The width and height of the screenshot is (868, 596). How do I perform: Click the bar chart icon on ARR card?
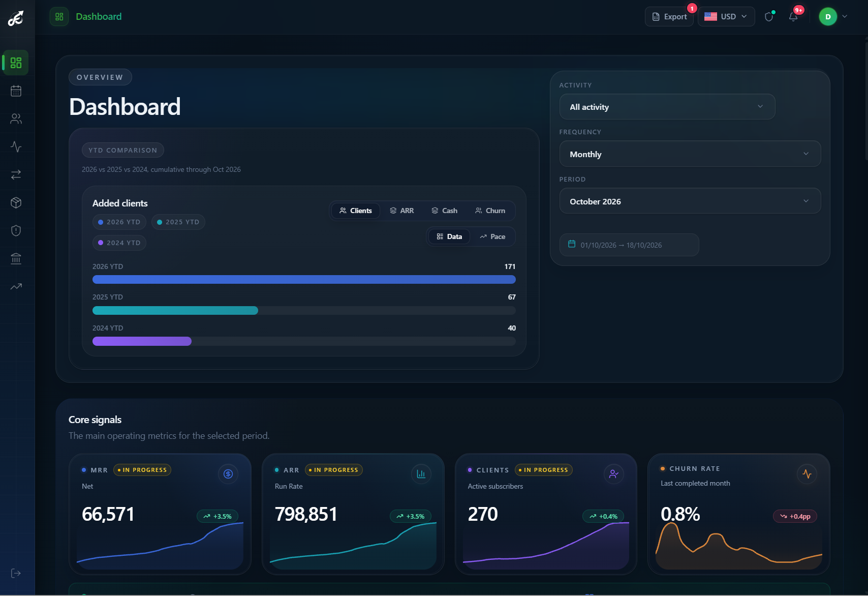[x=421, y=474]
